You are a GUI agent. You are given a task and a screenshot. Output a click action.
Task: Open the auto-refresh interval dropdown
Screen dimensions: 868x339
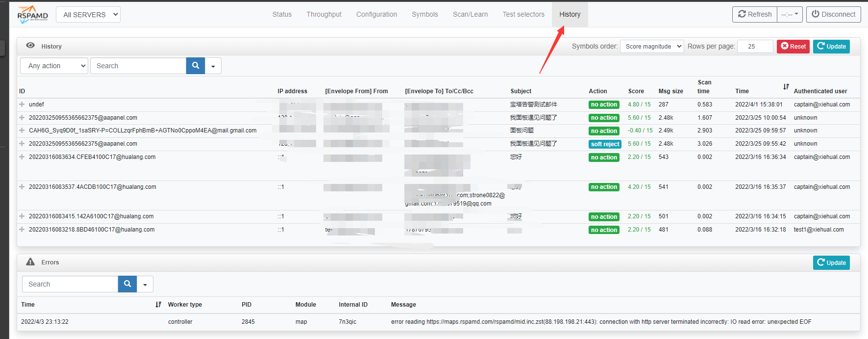pyautogui.click(x=790, y=15)
